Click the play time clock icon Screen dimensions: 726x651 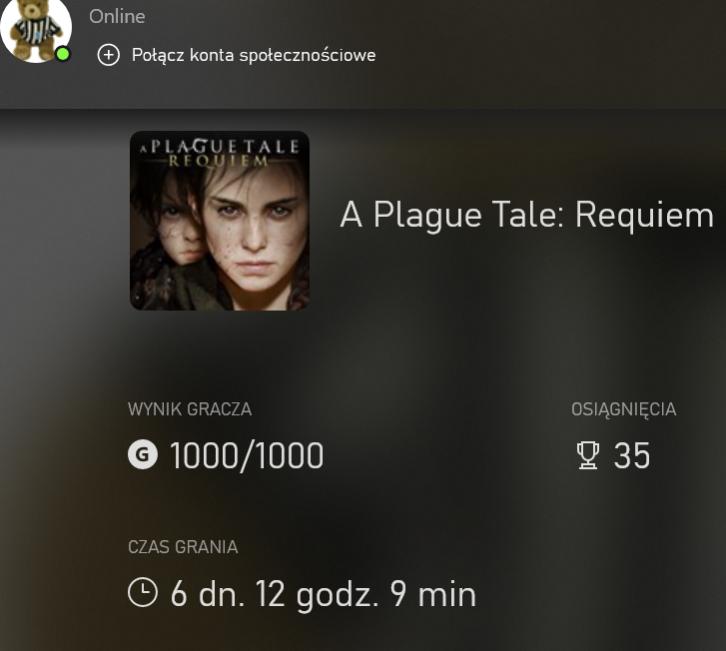(143, 593)
